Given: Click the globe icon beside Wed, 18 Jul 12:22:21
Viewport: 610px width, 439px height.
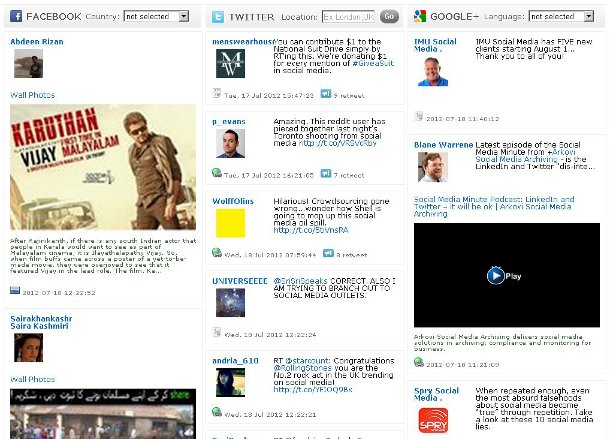Looking at the screenshot, I should tap(217, 412).
